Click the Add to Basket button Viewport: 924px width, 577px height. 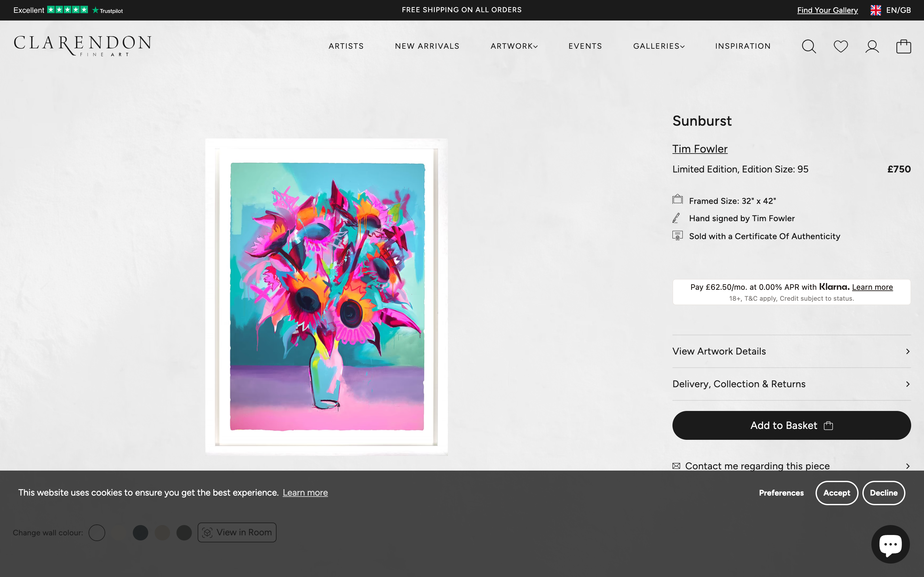point(791,425)
